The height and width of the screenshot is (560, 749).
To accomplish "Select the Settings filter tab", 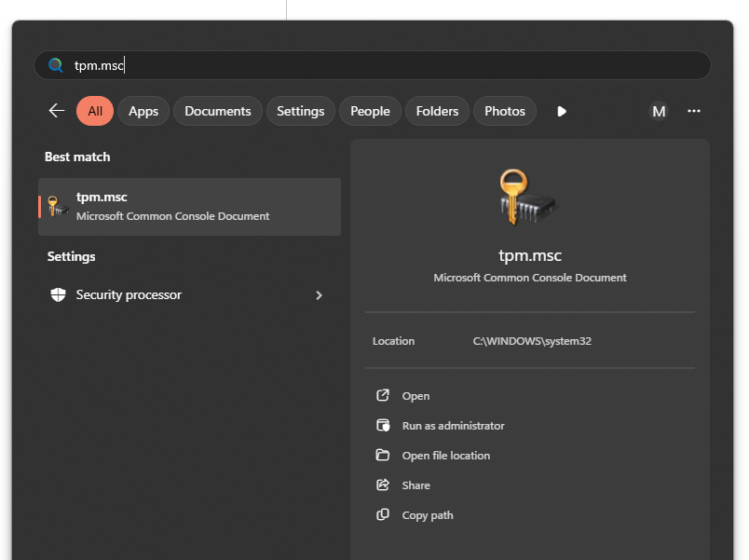I will [300, 111].
